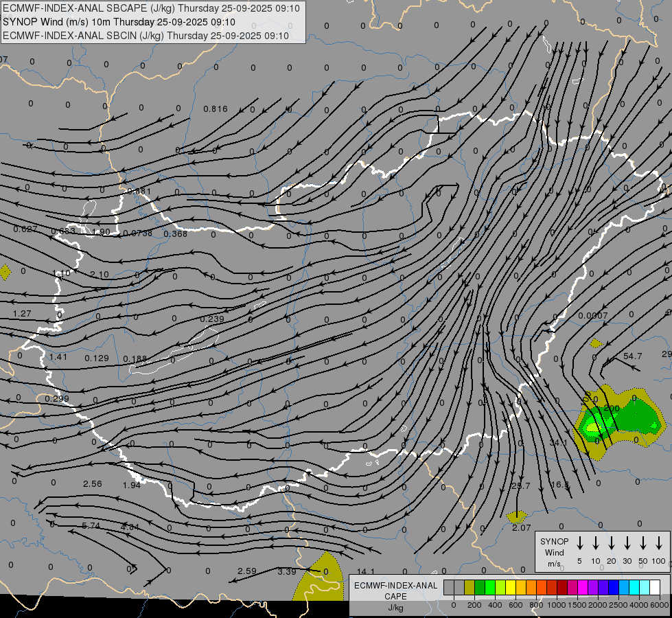Click the 0.368 value on the map
Screen dimensions: 672x618
point(175,233)
